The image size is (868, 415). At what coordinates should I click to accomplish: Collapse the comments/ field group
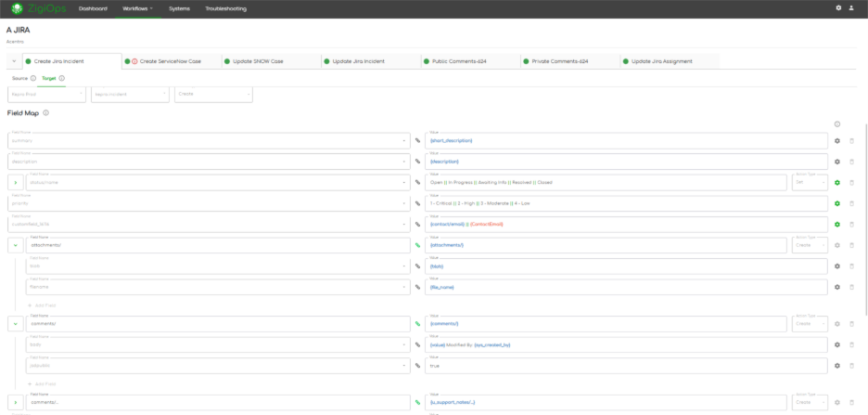(16, 324)
